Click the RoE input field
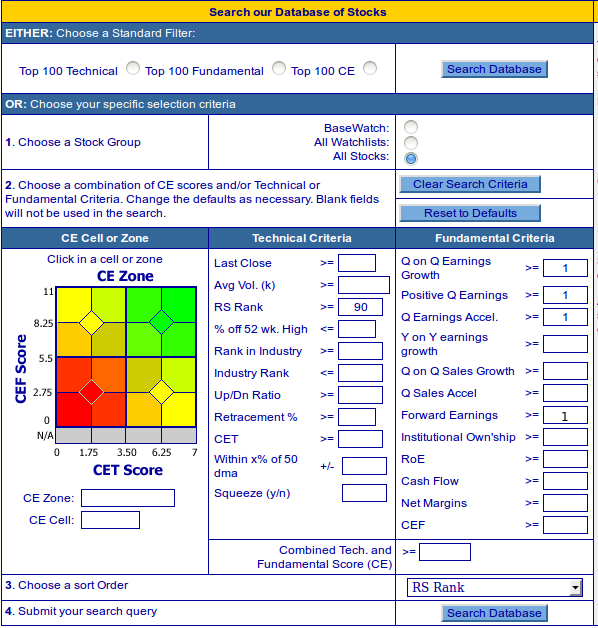This screenshot has width=598, height=628. (565, 459)
